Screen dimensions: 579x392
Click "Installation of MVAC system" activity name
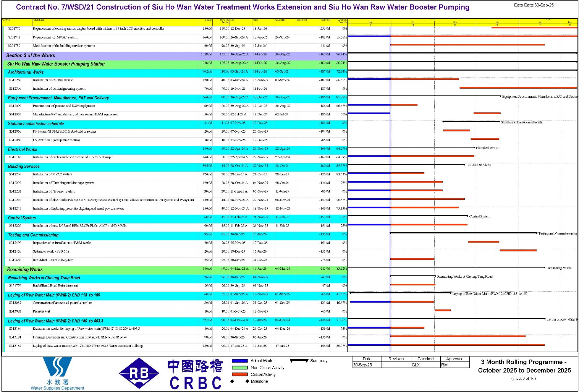[52, 174]
